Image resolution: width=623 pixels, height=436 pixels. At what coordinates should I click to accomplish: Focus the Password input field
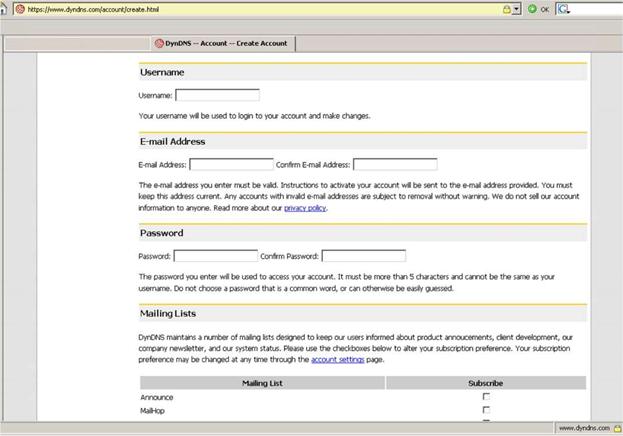coord(216,256)
